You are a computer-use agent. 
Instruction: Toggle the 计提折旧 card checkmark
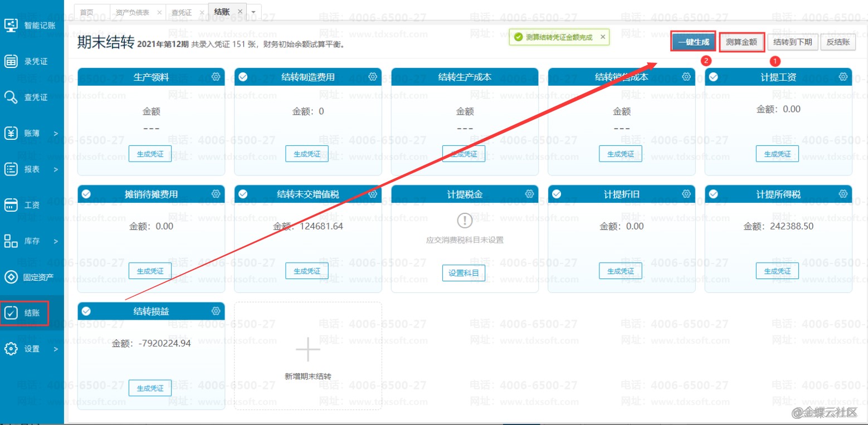[557, 194]
